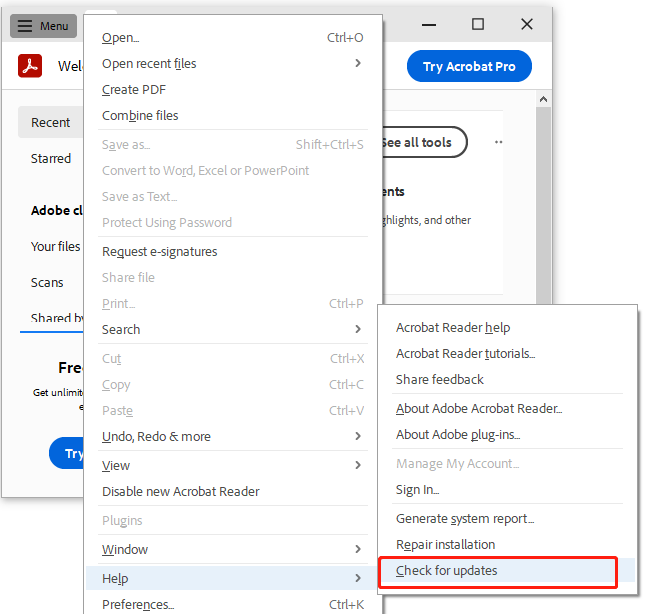Click the hamburger Menu button
The image size is (646, 614).
point(43,26)
